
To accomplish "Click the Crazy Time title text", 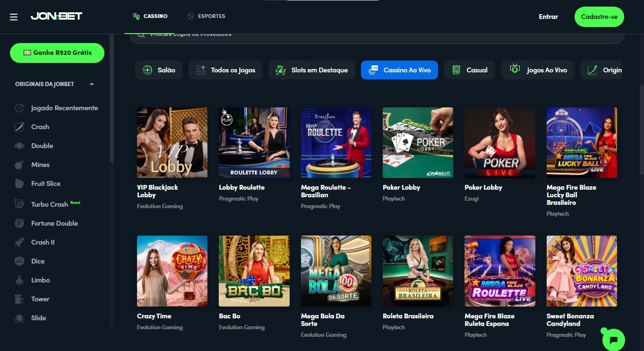I will [x=154, y=316].
